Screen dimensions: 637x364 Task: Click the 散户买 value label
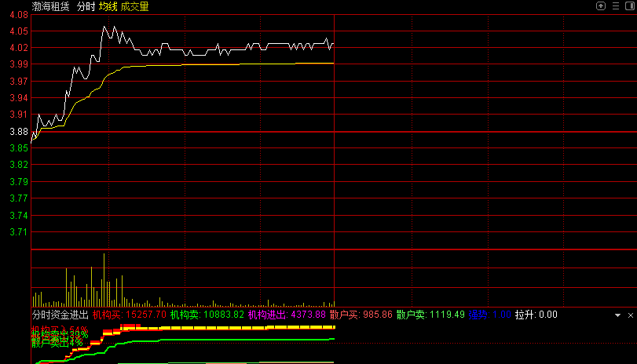click(x=361, y=315)
